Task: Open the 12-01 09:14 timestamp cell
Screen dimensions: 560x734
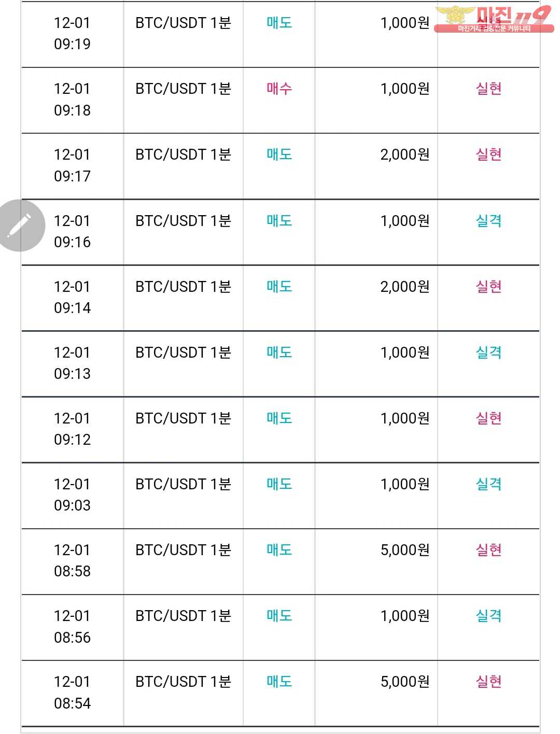Action: pos(72,297)
